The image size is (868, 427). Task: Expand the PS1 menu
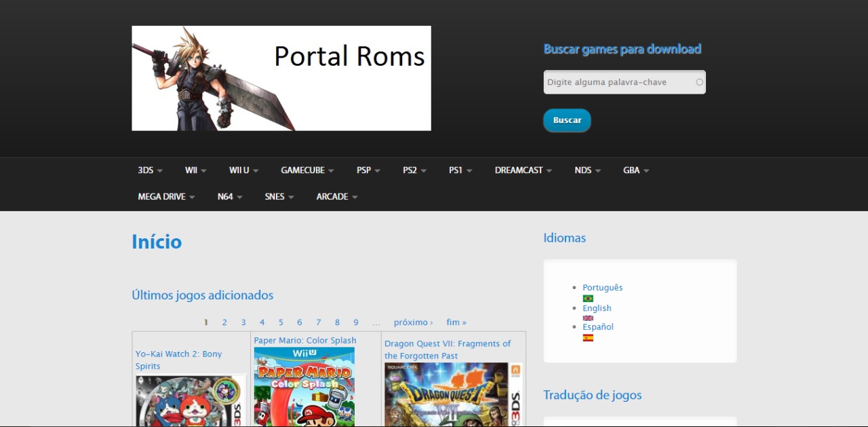[x=460, y=170]
